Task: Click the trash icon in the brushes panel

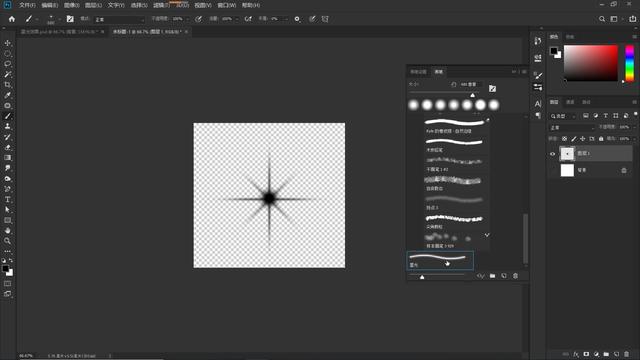Action: coord(516,276)
